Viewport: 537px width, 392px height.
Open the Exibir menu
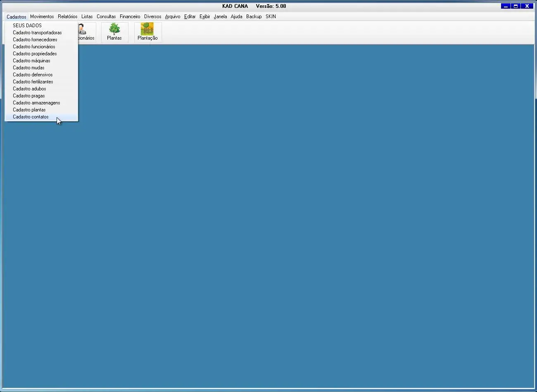click(x=205, y=17)
